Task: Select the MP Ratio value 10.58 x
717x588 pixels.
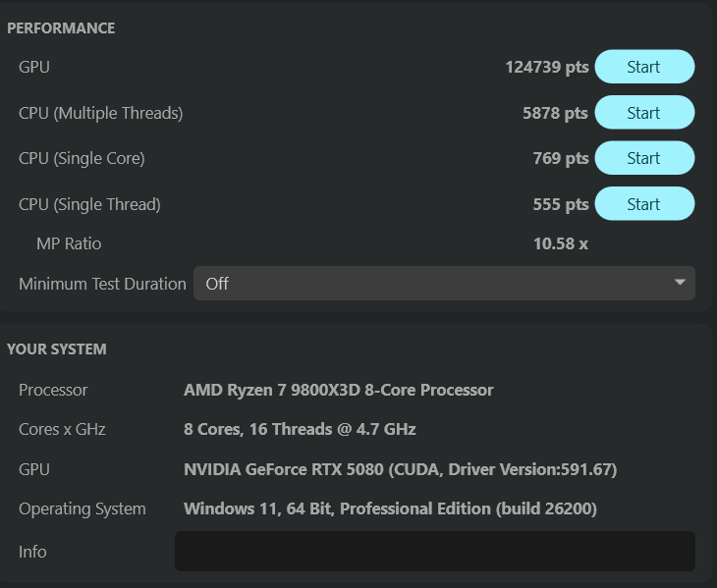Action: 561,243
